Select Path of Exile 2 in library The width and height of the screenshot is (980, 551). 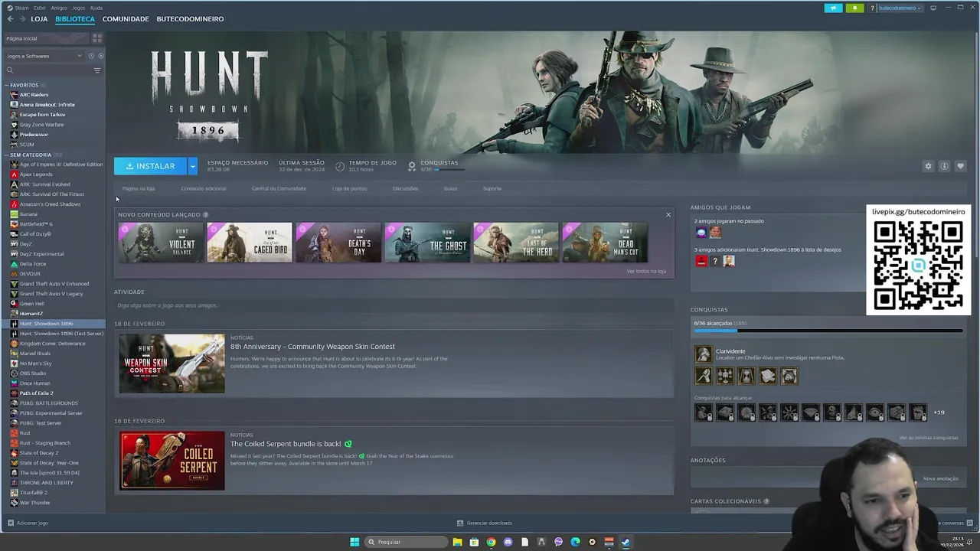37,393
